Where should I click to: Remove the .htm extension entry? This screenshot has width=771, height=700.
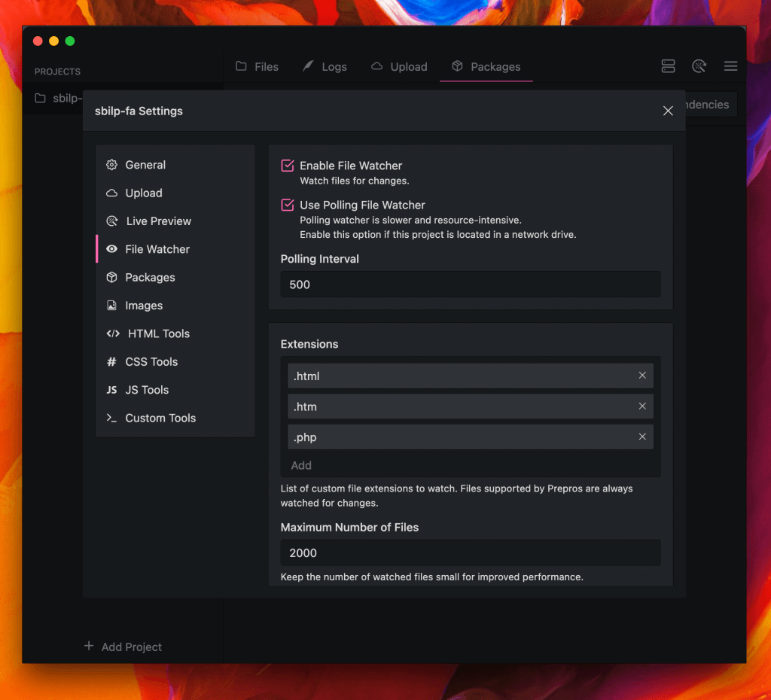point(642,406)
